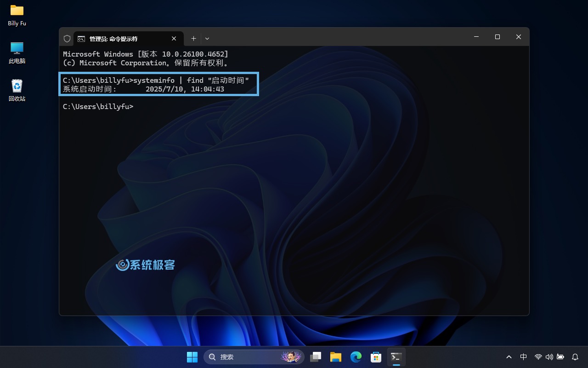Open the 回收站 recycle bin icon

(17, 91)
